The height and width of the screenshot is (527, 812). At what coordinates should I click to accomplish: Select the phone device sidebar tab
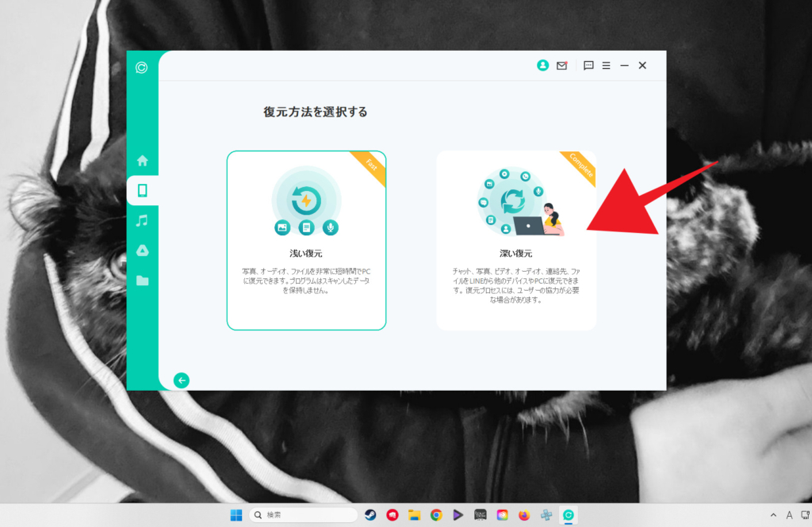143,190
